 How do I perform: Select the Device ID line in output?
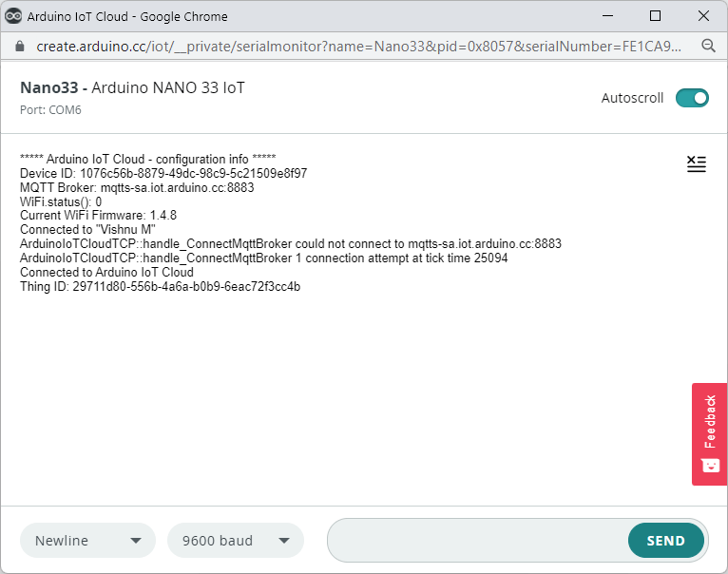click(x=163, y=173)
